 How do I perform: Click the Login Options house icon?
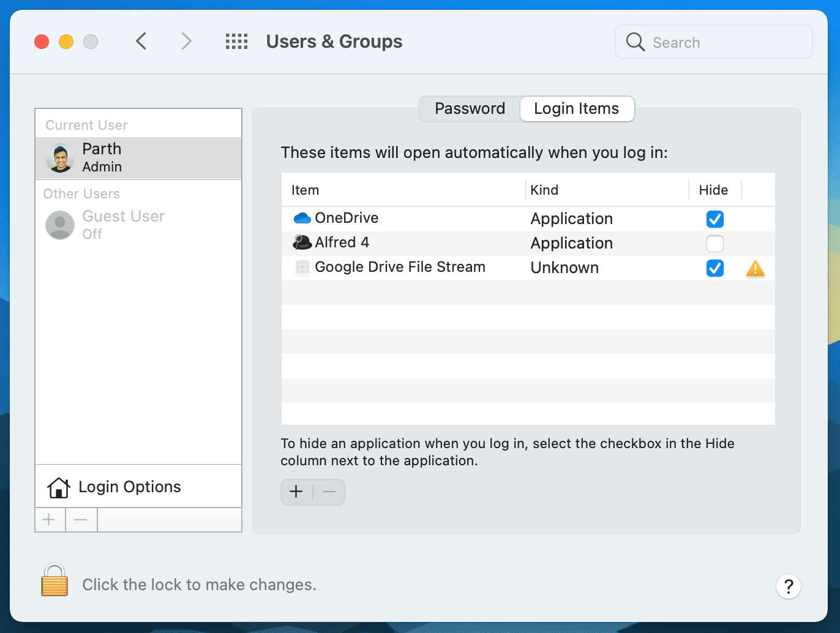click(59, 487)
